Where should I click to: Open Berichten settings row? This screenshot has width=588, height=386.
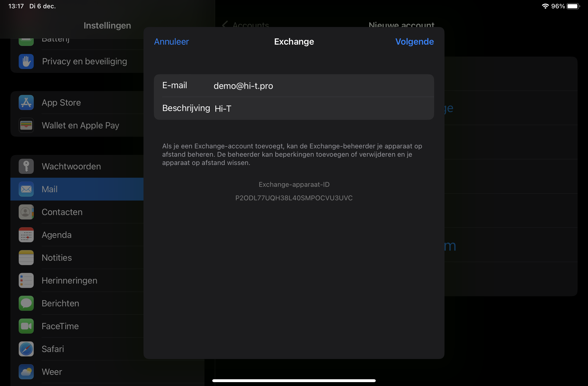77,303
